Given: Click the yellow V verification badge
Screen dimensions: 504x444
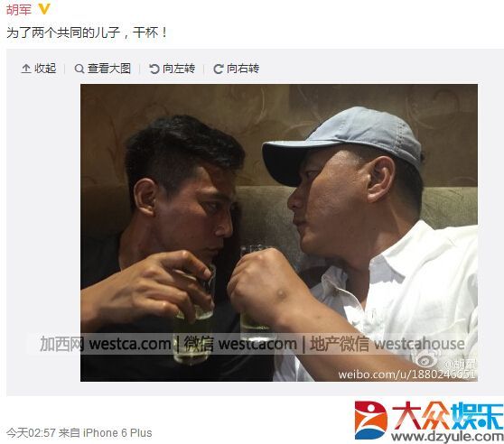Looking at the screenshot, I should point(44,10).
